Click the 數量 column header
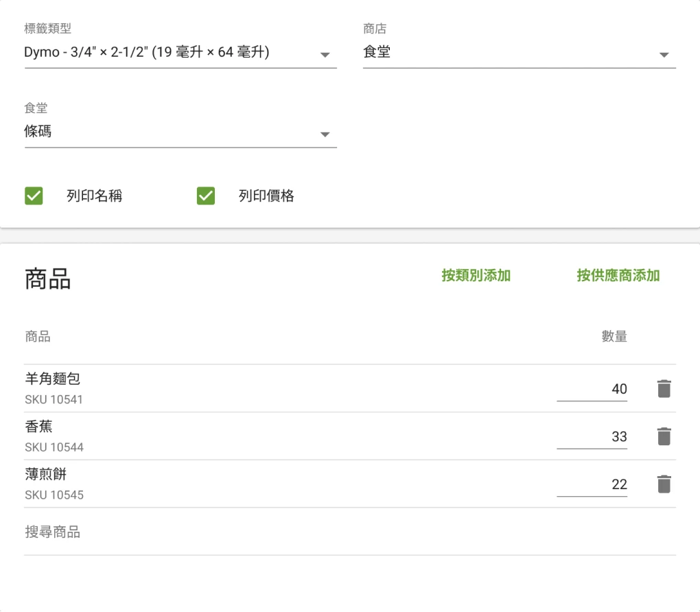Image resolution: width=700 pixels, height=612 pixels. click(614, 337)
